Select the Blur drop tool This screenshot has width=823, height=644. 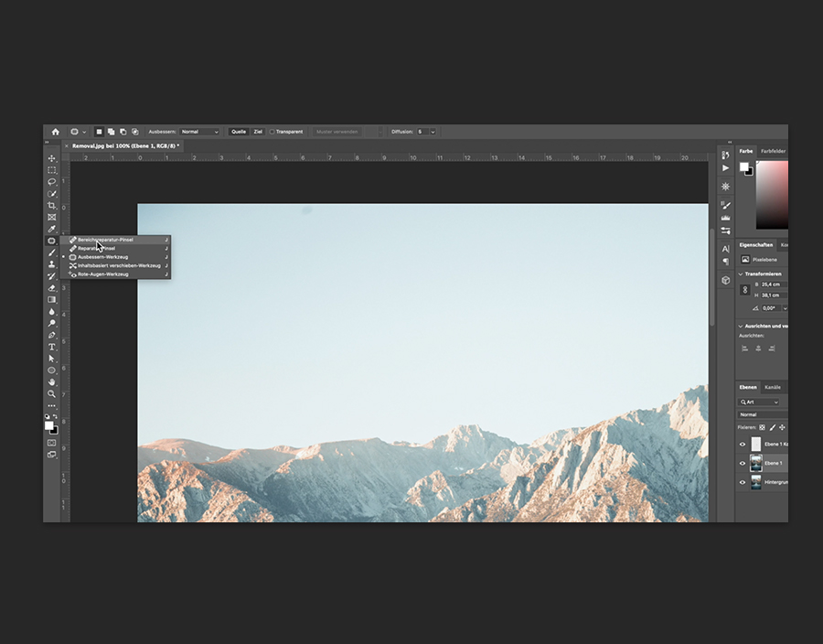coord(51,311)
